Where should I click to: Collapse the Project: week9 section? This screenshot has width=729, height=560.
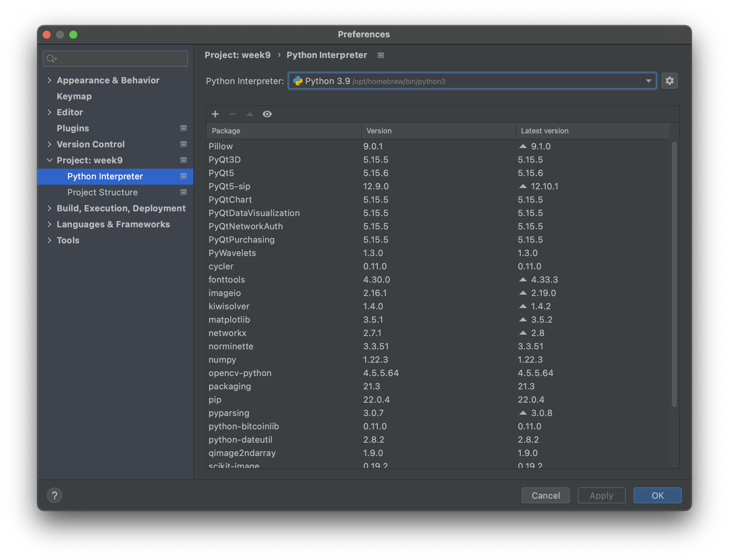(49, 160)
